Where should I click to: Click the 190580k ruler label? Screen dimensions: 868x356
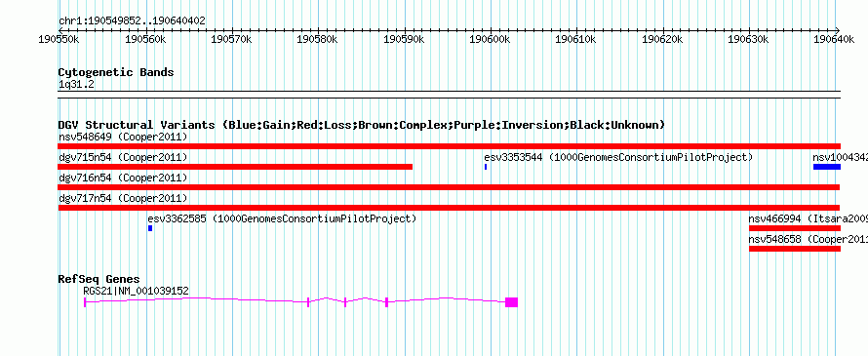click(318, 39)
